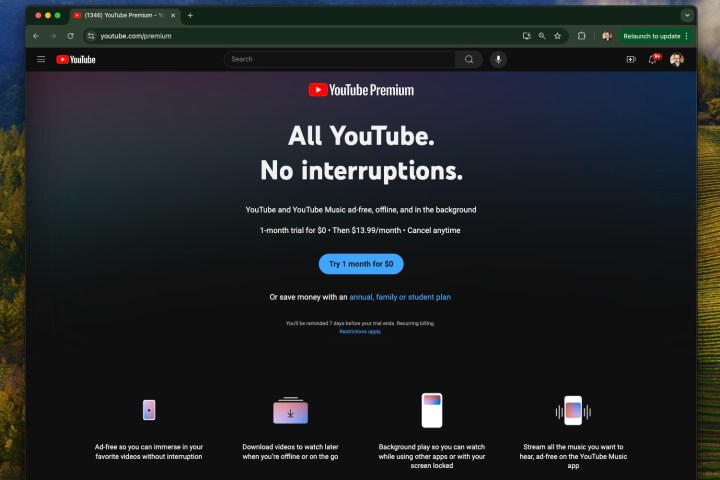Screen dimensions: 720x480
Task: Open the annual, family or student plan link
Action: [x=400, y=297]
